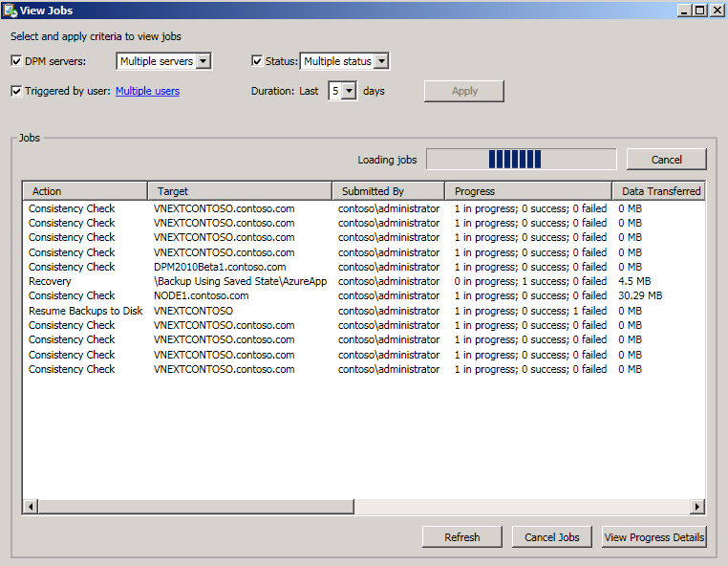Sort by the Target column header

(x=240, y=191)
